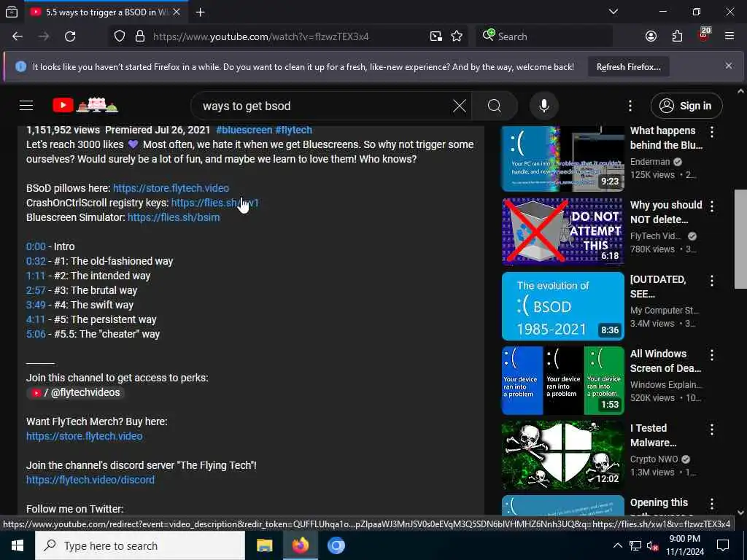Viewport: 747px width, 560px height.
Task: Open the Chrome-like taskbar icon
Action: 336,545
